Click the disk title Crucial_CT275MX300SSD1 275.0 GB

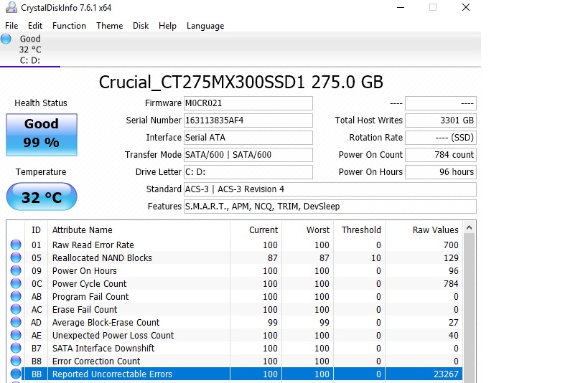tap(241, 82)
